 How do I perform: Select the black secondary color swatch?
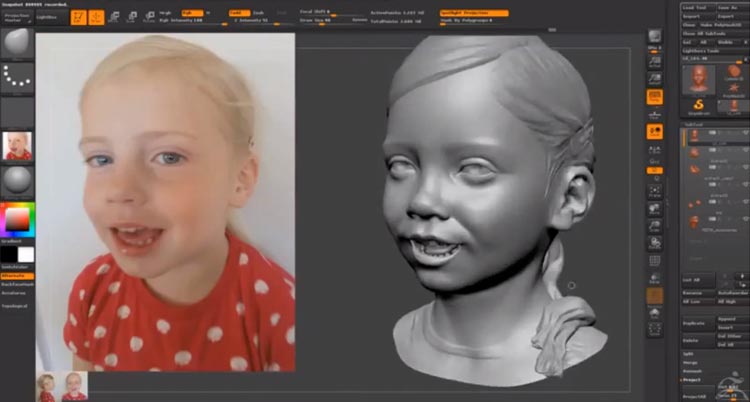(x=9, y=255)
